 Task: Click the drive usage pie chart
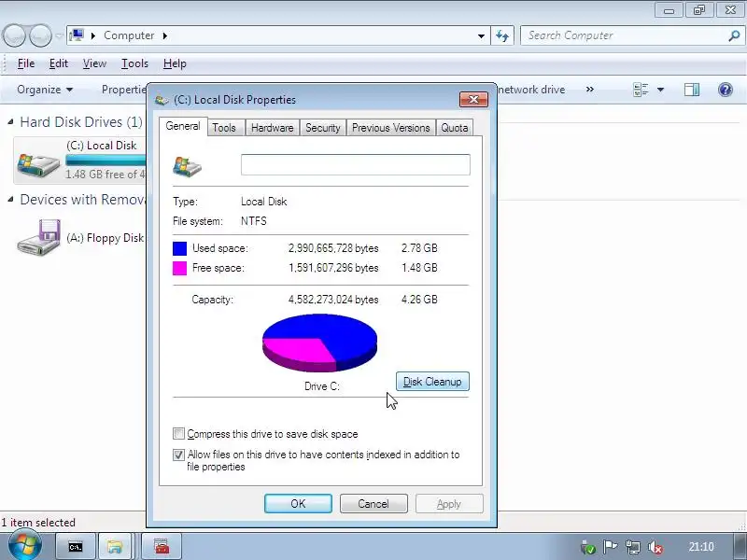[x=319, y=343]
